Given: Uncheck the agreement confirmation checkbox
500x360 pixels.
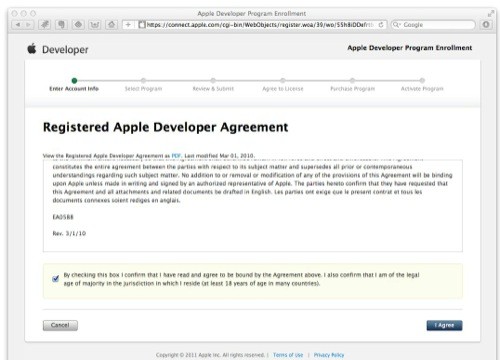Looking at the screenshot, I should point(55,279).
